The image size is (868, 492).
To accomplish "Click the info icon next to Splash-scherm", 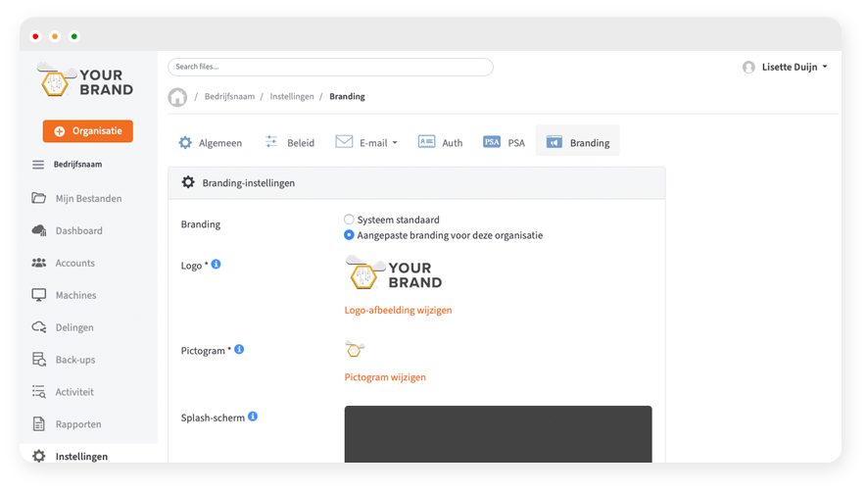I will coord(253,417).
